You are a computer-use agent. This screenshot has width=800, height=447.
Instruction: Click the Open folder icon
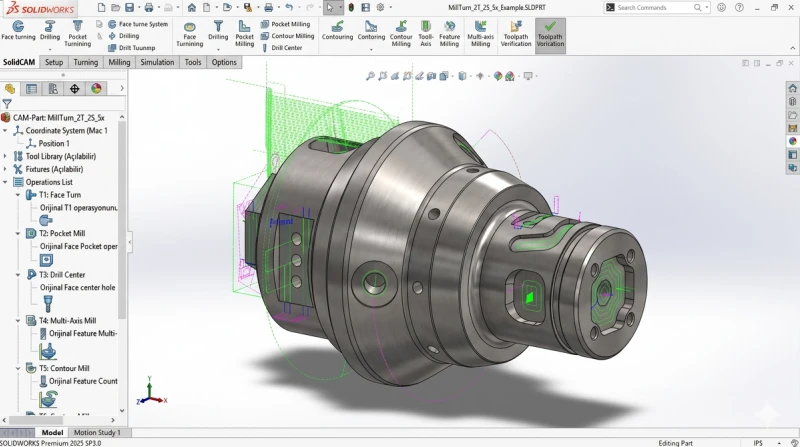pyautogui.click(x=115, y=7)
